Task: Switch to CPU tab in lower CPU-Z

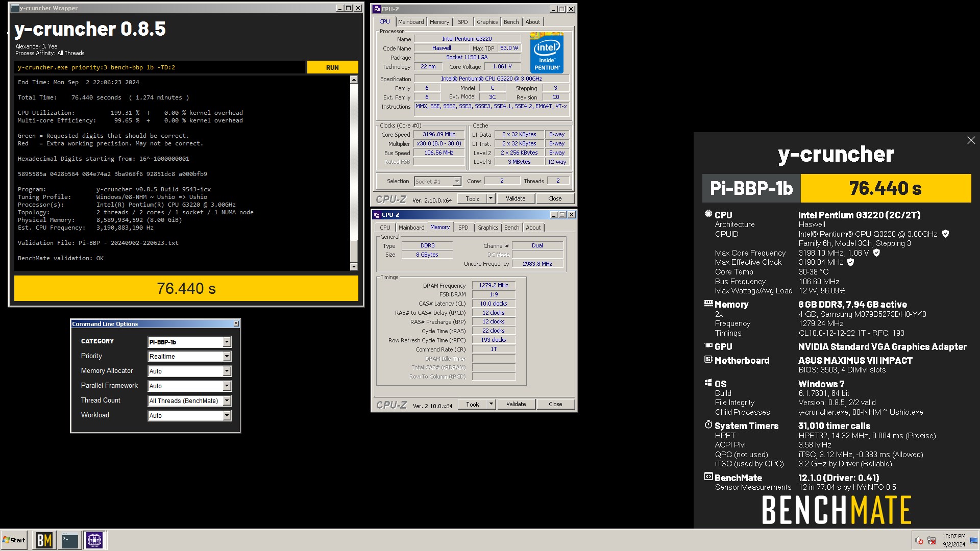Action: pos(385,228)
